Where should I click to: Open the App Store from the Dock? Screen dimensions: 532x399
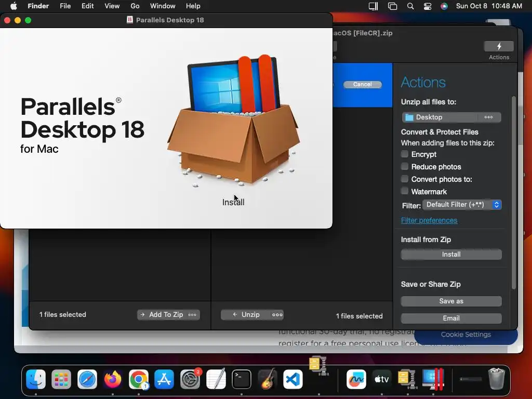coord(164,379)
